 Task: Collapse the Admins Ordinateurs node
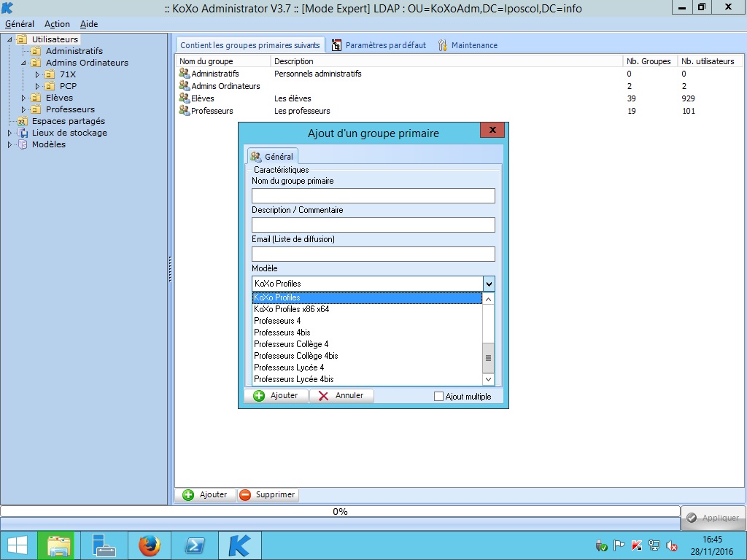(x=23, y=63)
